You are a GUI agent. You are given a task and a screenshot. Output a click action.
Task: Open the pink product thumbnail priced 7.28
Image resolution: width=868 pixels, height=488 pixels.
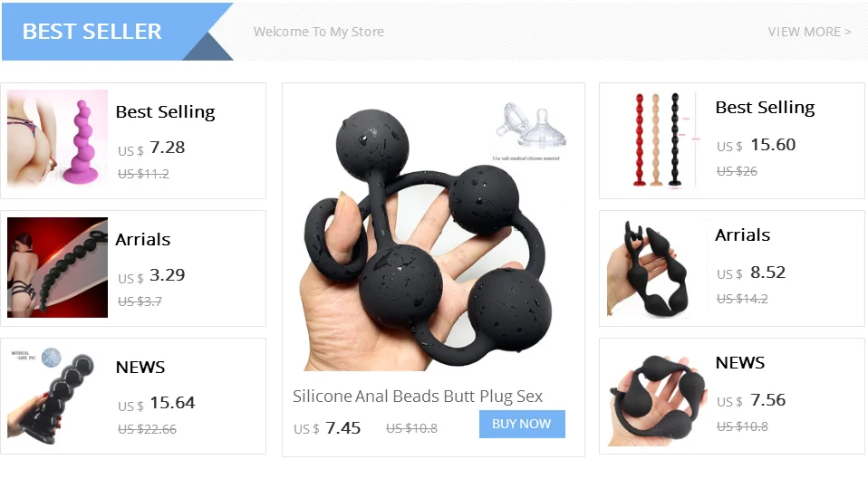pos(58,139)
